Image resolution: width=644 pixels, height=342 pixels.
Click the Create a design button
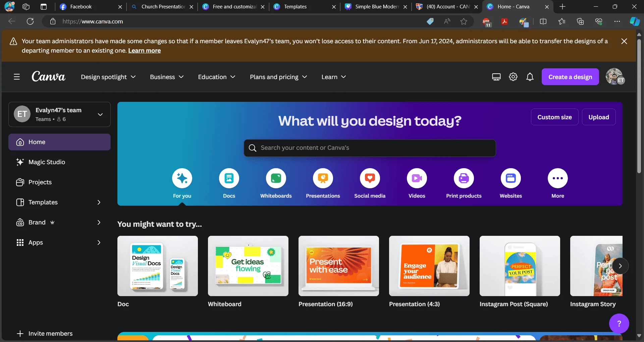[x=570, y=77]
